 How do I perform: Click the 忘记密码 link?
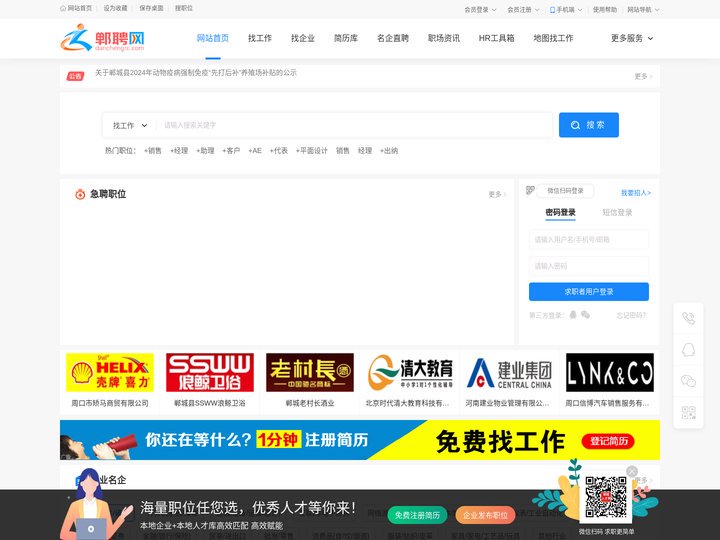(x=631, y=315)
